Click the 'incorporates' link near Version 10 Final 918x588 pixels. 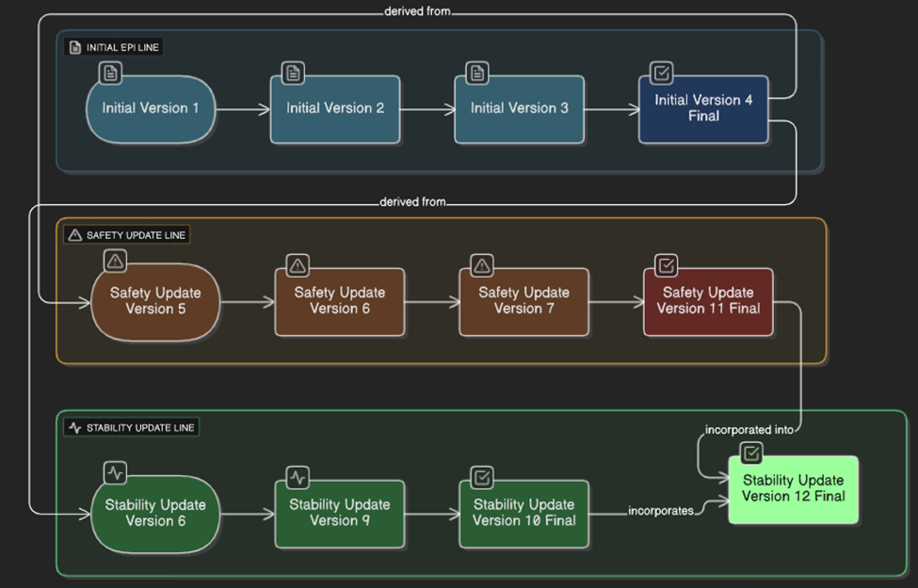pyautogui.click(x=659, y=511)
